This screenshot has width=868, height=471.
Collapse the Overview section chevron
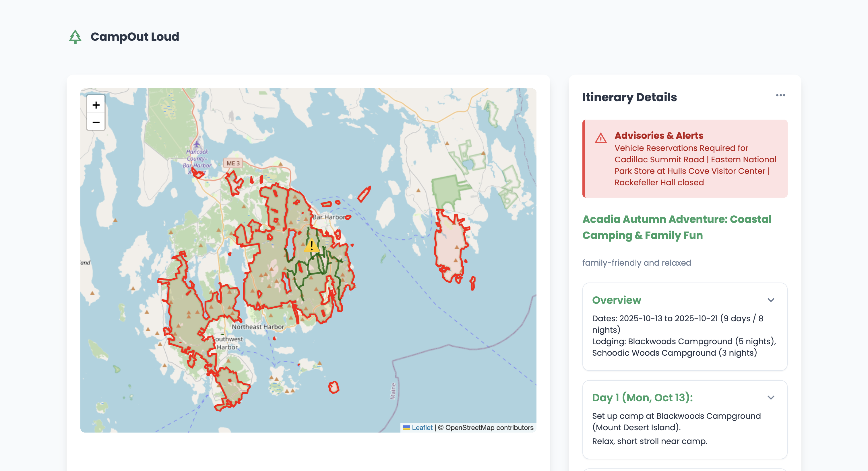click(771, 300)
